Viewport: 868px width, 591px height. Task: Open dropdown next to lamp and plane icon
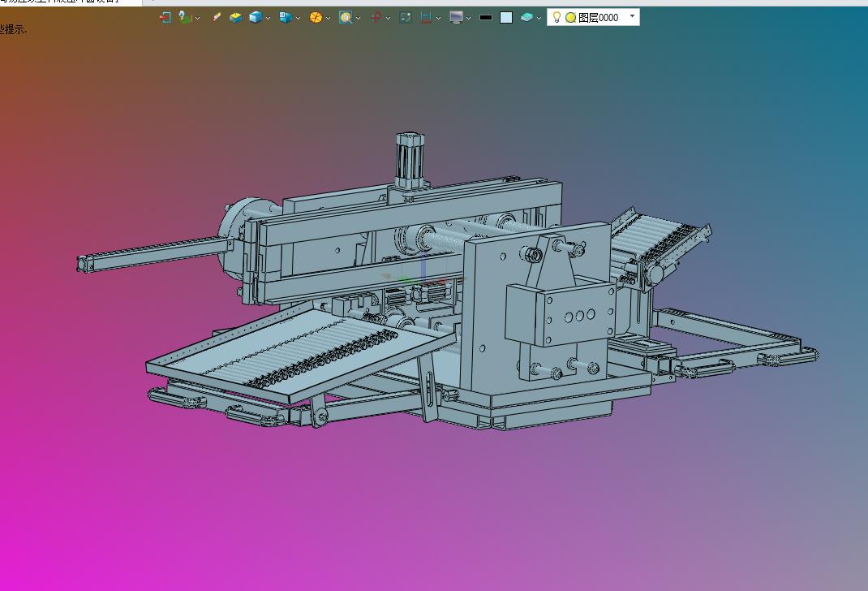[197, 19]
